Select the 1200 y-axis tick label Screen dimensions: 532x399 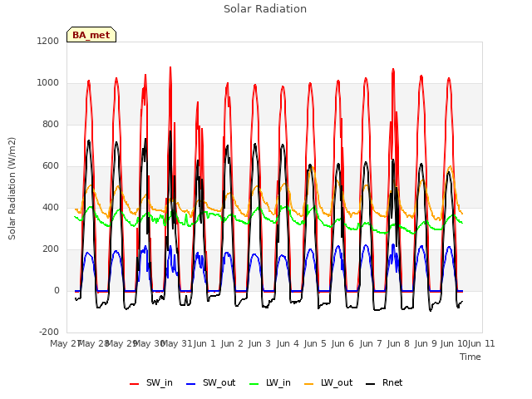[48, 41]
